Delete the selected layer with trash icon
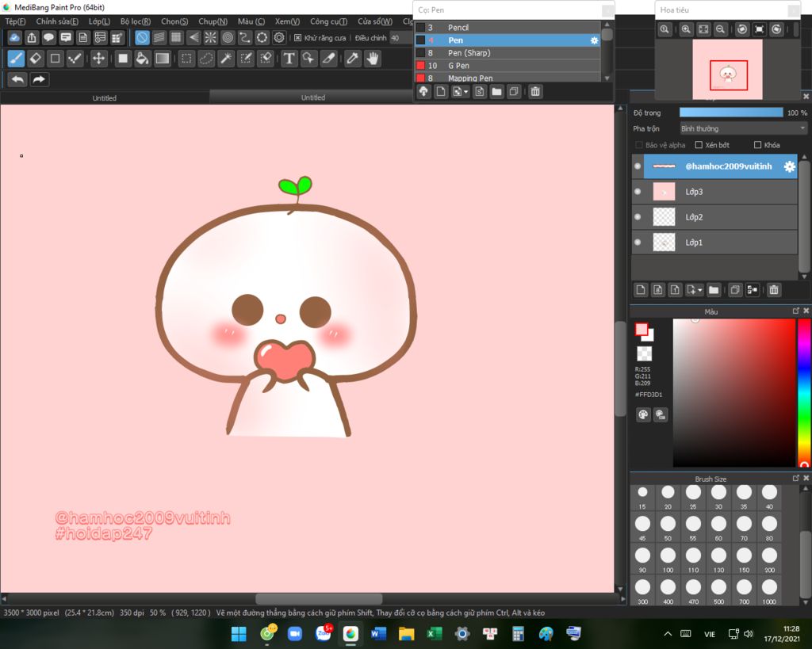Viewport: 812px width, 649px height. click(x=774, y=290)
